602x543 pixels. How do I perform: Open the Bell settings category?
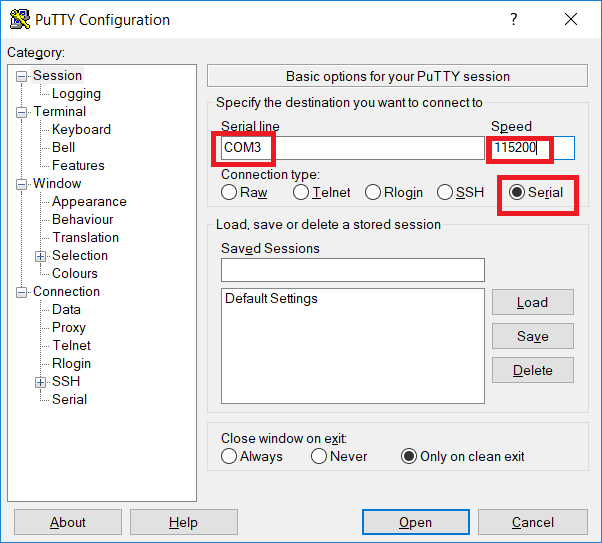point(63,147)
